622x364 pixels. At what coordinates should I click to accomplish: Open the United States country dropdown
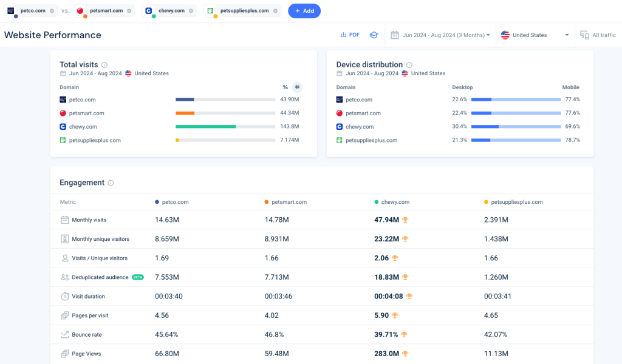[x=535, y=35]
